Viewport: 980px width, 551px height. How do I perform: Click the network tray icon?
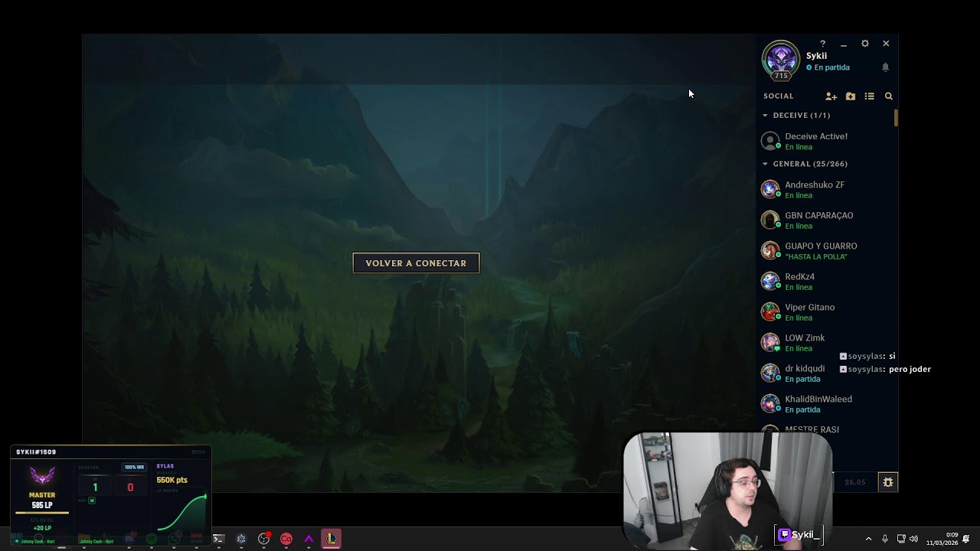point(901,539)
